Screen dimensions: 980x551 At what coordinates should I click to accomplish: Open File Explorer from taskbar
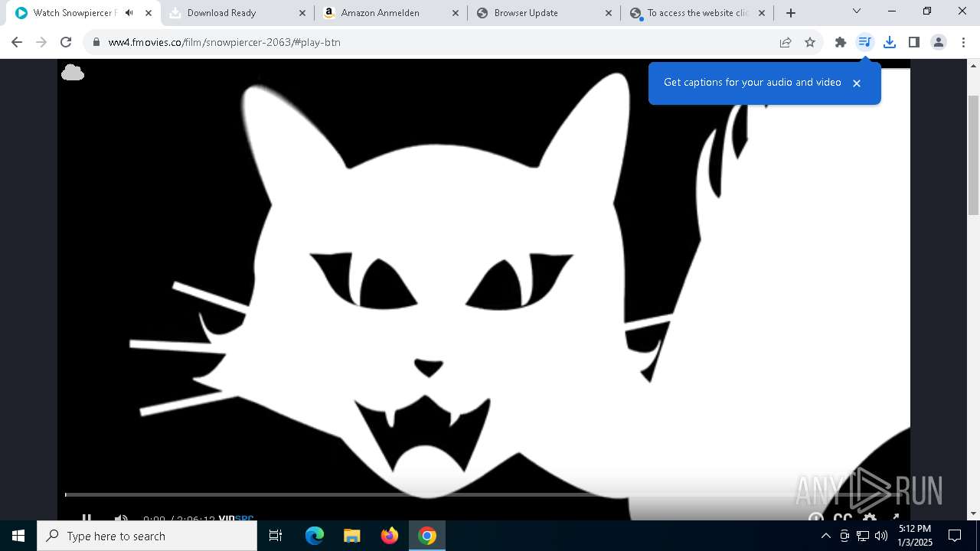click(x=351, y=536)
